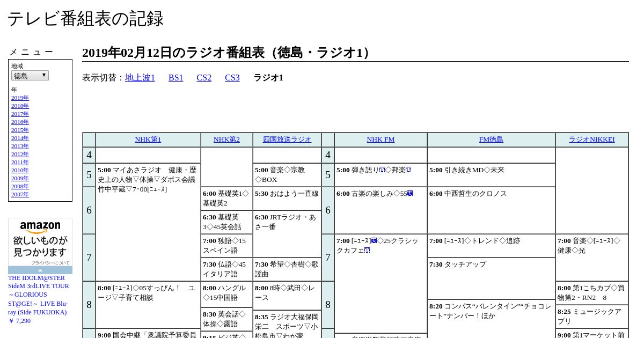
Task: Open the 2015年 year link
Action: (20, 130)
